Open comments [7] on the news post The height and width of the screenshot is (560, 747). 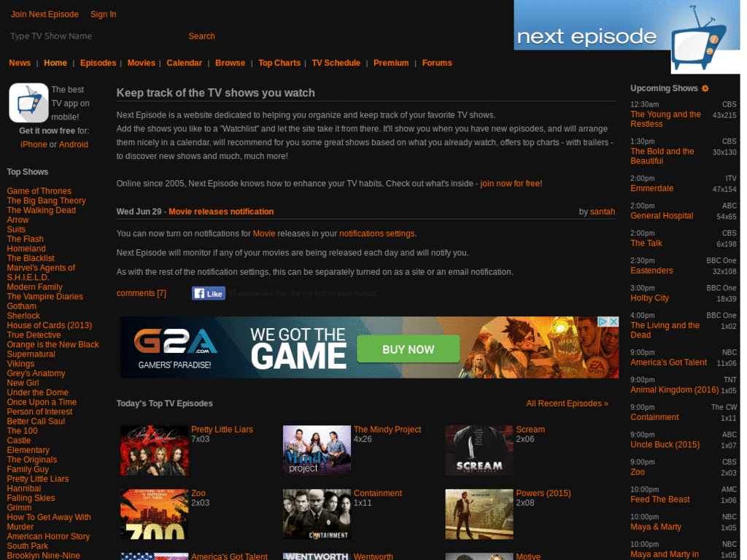click(x=141, y=292)
